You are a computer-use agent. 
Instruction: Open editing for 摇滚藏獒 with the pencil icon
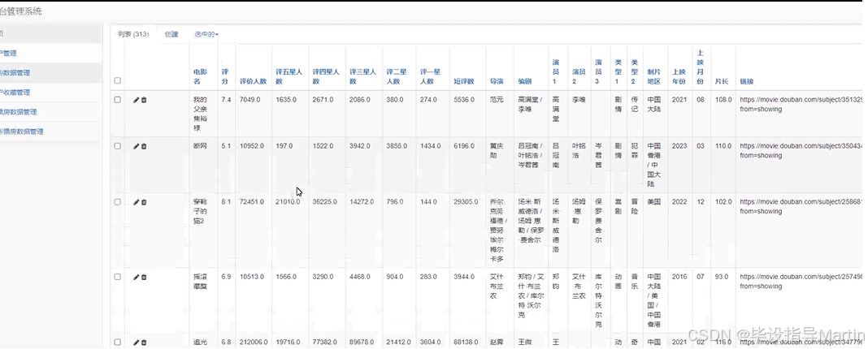137,277
